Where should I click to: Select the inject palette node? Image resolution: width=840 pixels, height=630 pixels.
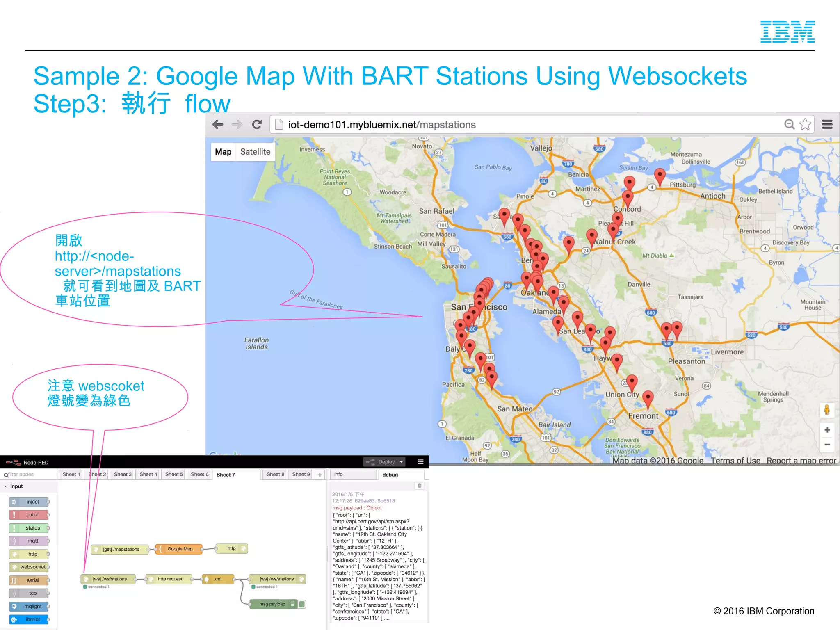pos(29,502)
